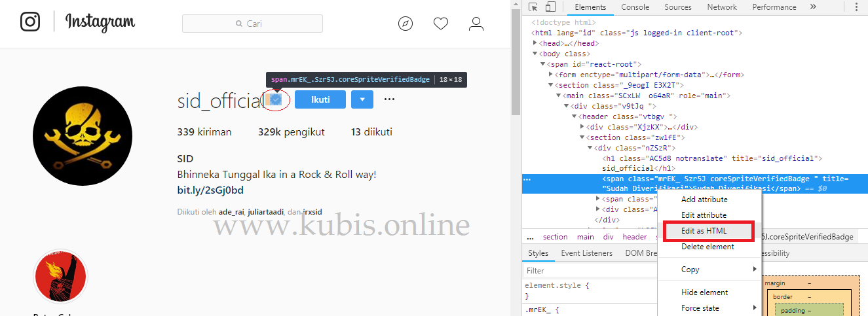Open the DevTools three-dot customize menu

pos(856,7)
